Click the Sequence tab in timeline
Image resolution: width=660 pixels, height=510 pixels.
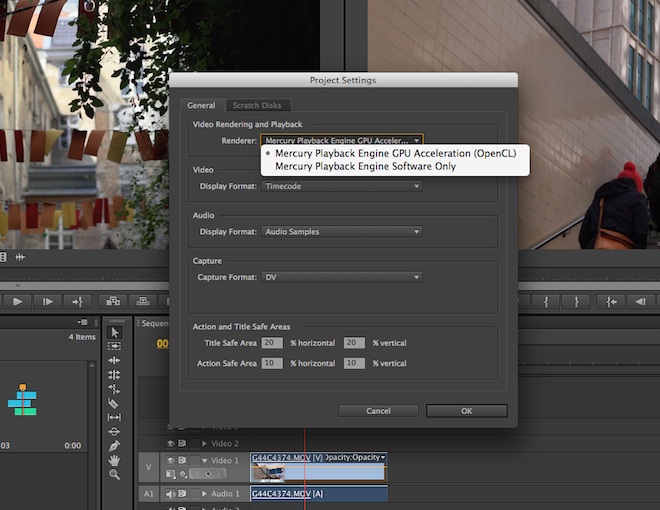154,323
